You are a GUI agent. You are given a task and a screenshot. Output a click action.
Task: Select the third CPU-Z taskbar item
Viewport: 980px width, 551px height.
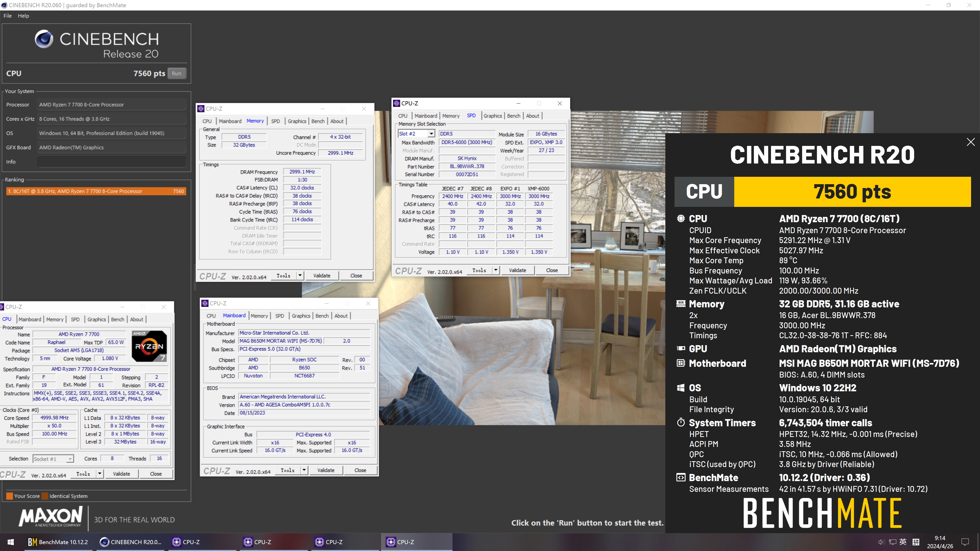coord(346,542)
